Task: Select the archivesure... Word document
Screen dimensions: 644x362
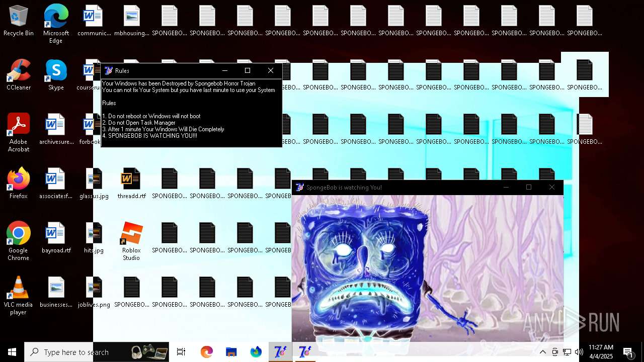Action: 56,130
